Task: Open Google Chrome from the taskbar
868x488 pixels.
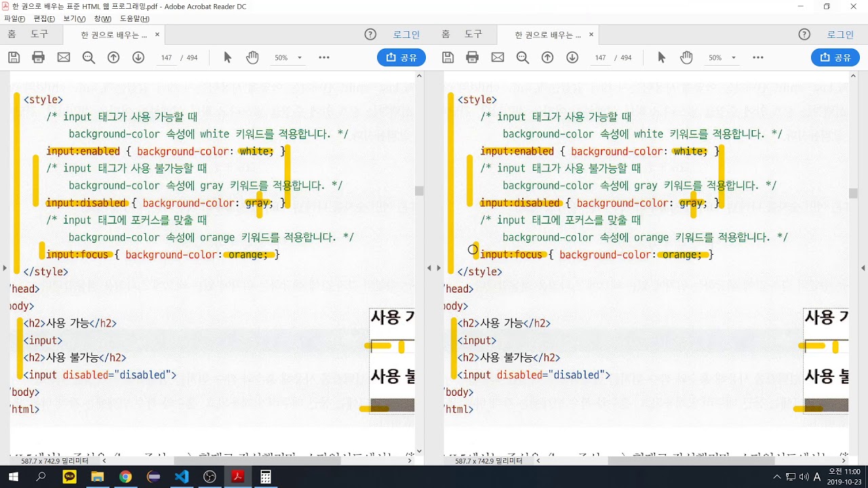Action: click(125, 477)
